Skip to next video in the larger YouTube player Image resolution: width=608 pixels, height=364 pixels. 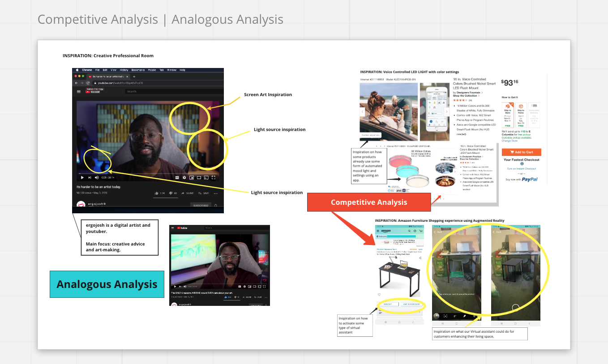(x=90, y=178)
